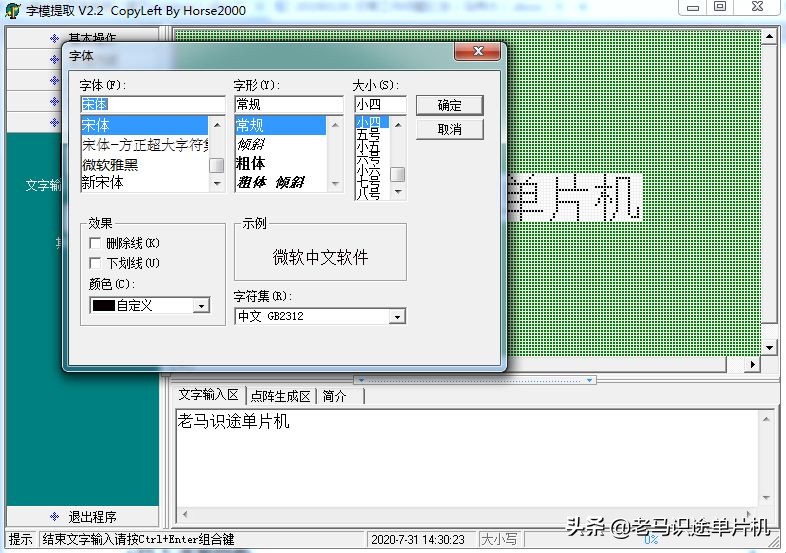Switch to the 简介 tab
Viewport: 786px width, 553px height.
click(x=334, y=396)
